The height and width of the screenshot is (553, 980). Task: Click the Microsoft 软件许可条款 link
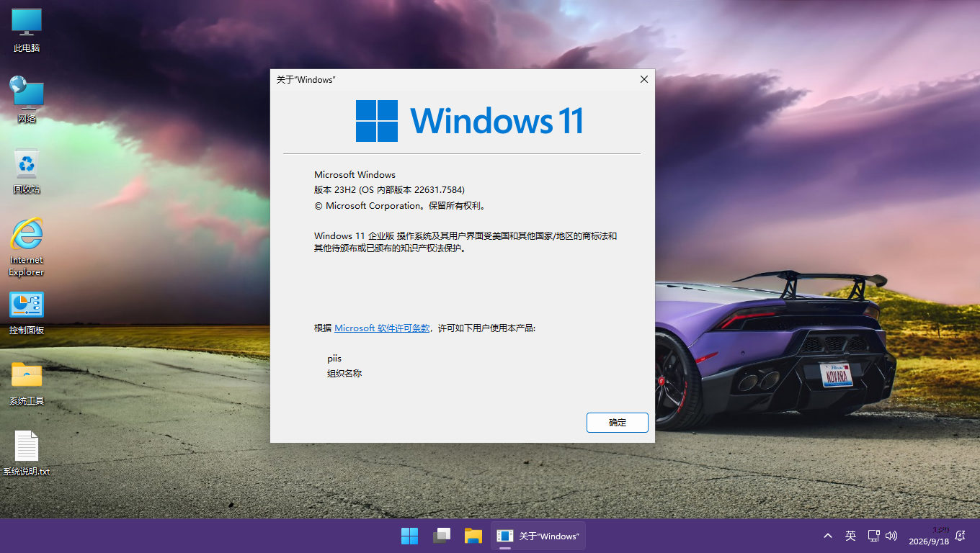click(x=382, y=328)
